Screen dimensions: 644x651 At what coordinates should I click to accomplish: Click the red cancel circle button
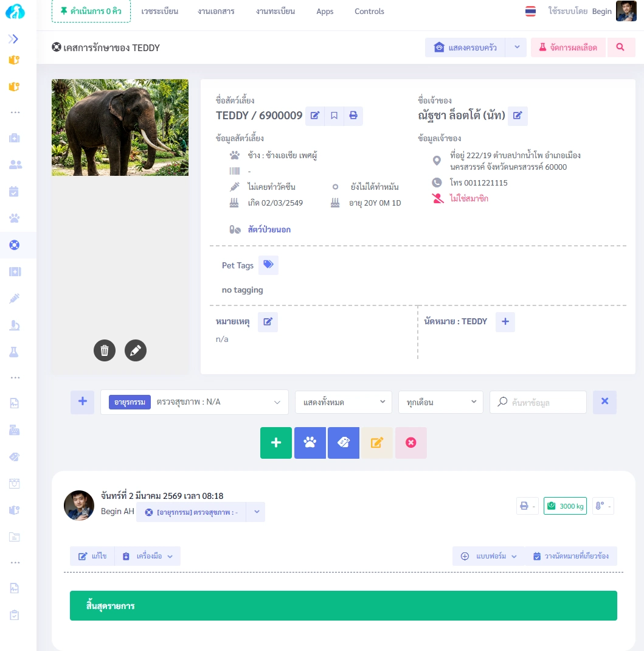(411, 442)
